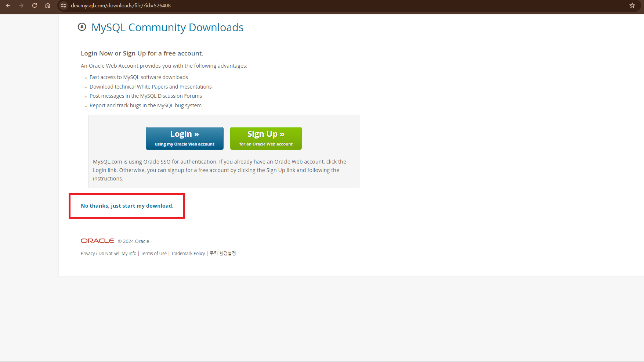Choose No thanks, just start my download
This screenshot has width=644, height=362.
coord(127,206)
